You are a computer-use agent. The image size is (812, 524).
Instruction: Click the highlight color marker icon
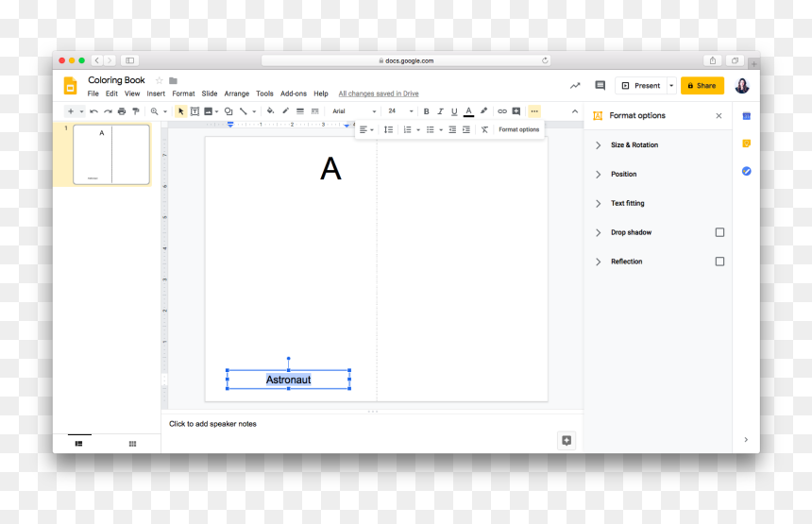[x=483, y=110]
